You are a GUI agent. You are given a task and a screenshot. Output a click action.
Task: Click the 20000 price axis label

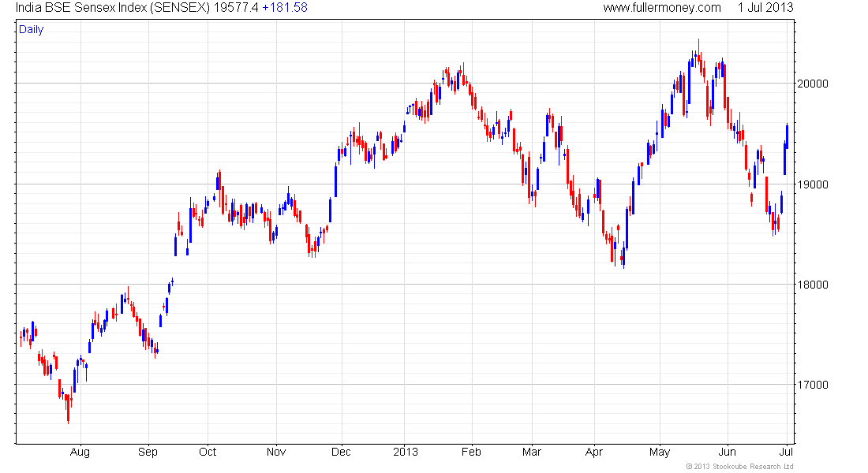click(x=813, y=84)
